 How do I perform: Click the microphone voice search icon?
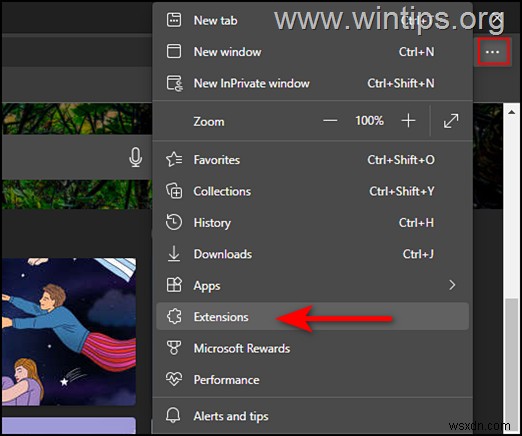[135, 157]
